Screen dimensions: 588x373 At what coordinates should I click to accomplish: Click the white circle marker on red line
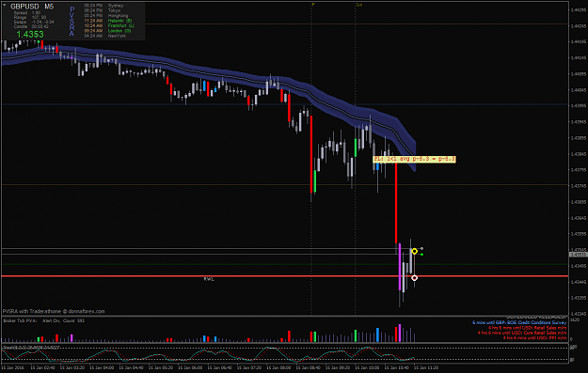[x=414, y=278]
